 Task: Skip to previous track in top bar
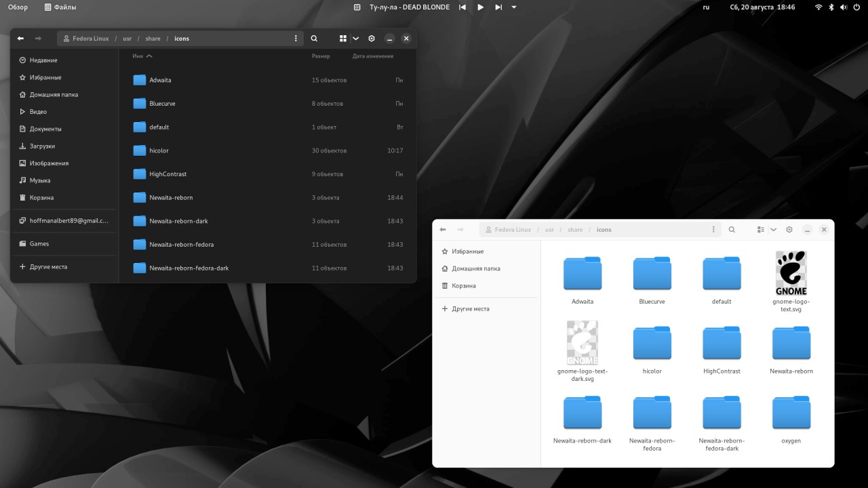[x=462, y=7]
